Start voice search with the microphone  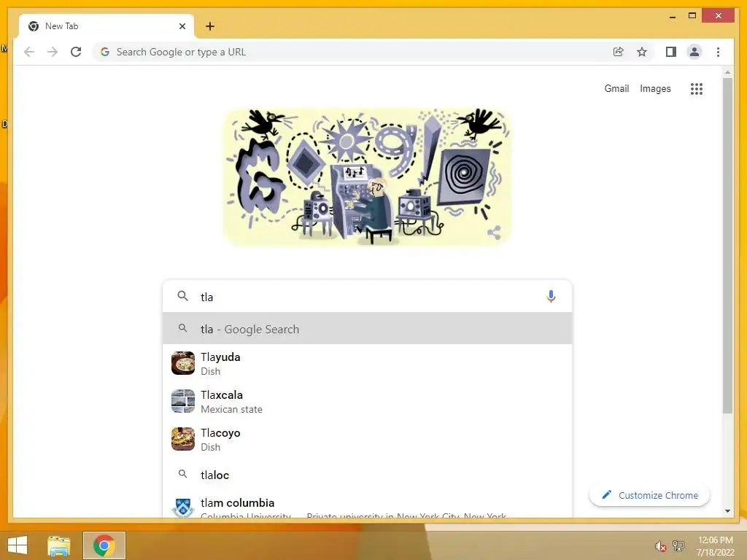click(551, 296)
